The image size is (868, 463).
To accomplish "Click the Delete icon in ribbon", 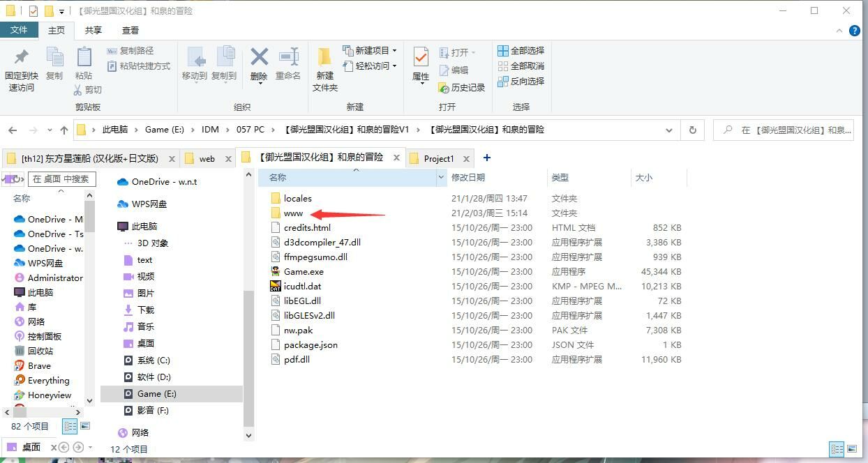I will point(259,59).
